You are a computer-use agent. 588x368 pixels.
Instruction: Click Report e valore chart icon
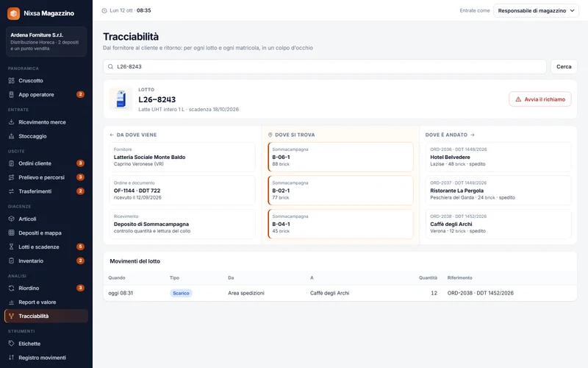11,302
